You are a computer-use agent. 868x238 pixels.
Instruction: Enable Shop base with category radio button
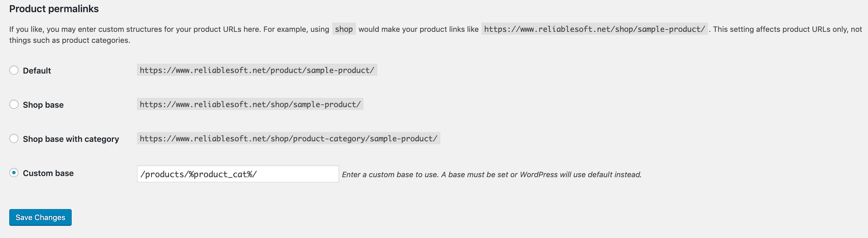point(14,138)
